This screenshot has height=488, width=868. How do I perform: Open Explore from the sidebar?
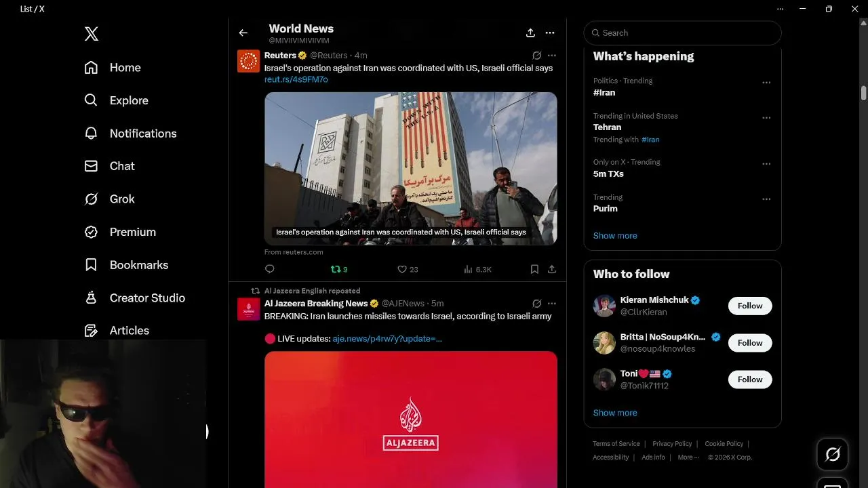click(116, 100)
